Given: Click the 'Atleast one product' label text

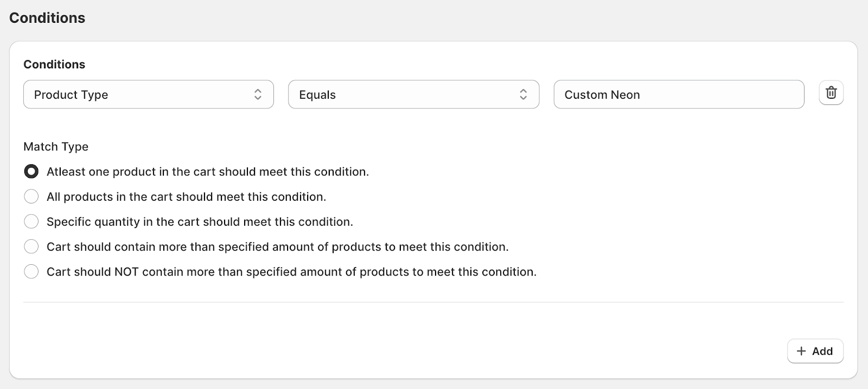Looking at the screenshot, I should point(207,172).
